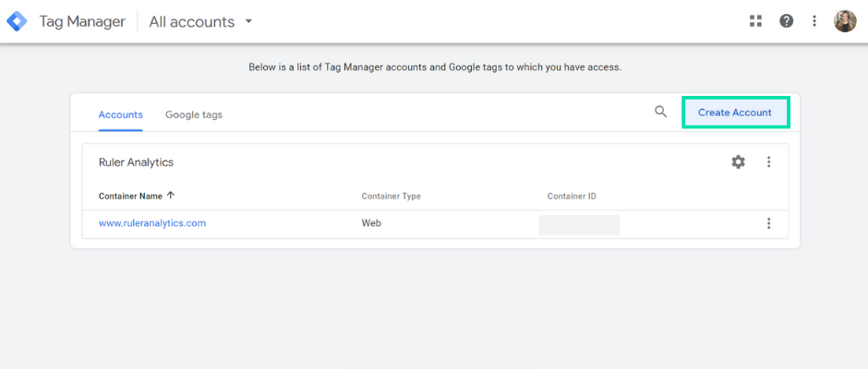
Task: Click the Tag Manager logo icon
Action: (17, 21)
